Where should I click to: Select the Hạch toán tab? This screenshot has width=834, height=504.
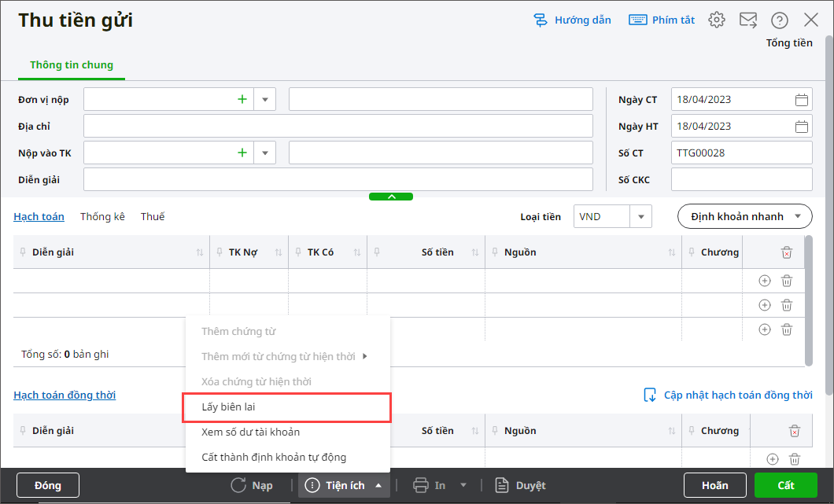[39, 216]
